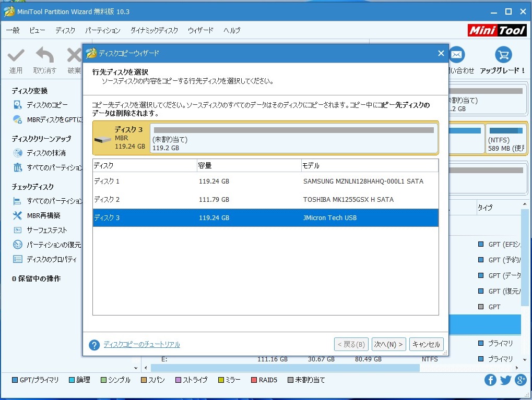532x400 pixels.
Task: Click the contact envelope icon
Action: coord(457,55)
